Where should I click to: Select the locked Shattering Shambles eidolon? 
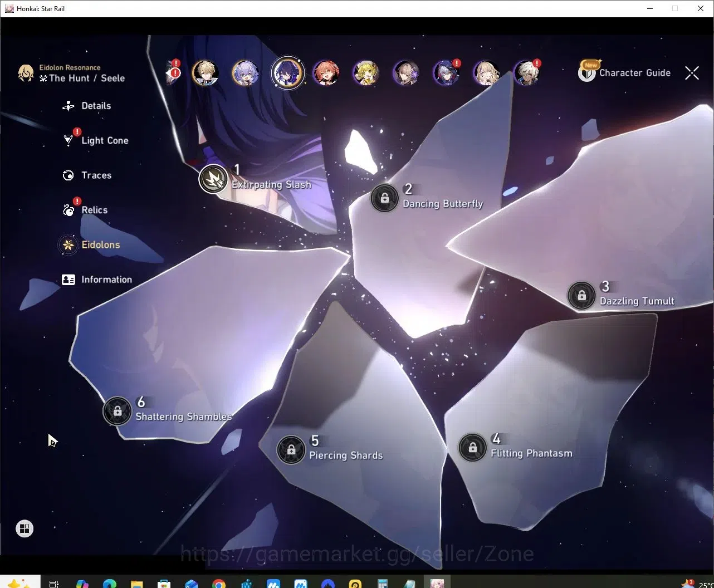117,411
